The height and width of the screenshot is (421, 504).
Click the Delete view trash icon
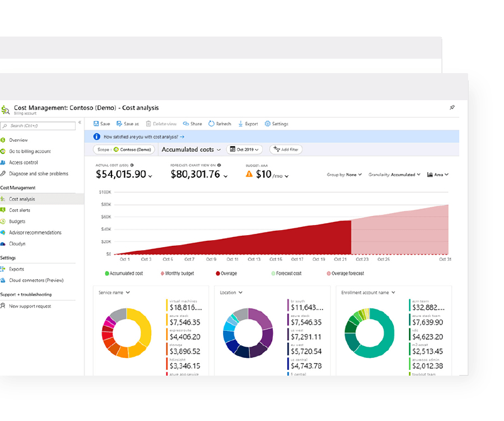coord(148,124)
